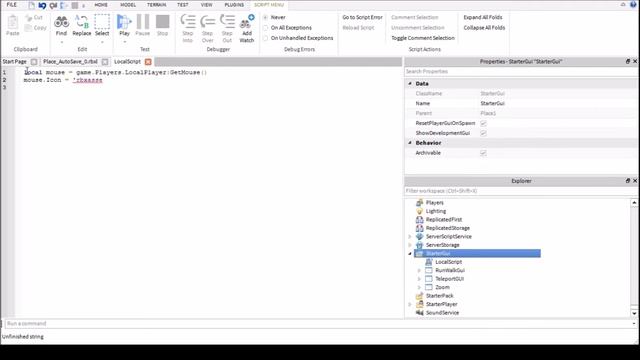The width and height of the screenshot is (640, 360).
Task: Undock the Properties panel with float icon
Action: [628, 61]
